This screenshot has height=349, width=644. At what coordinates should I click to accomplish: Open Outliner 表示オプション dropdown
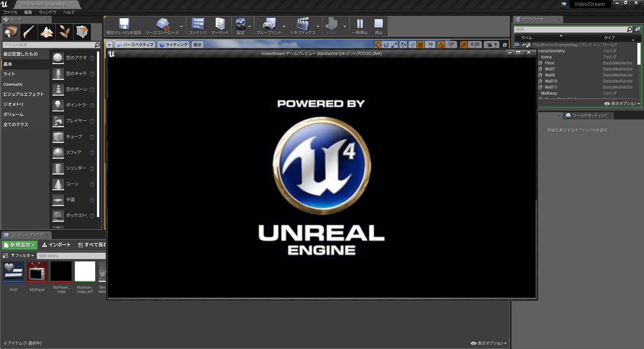coord(622,104)
